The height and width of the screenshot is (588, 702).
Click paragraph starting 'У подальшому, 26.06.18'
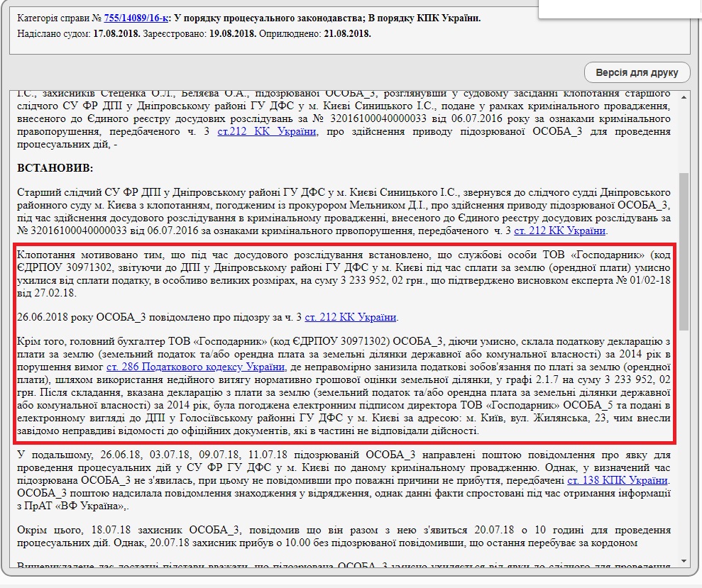(344, 481)
